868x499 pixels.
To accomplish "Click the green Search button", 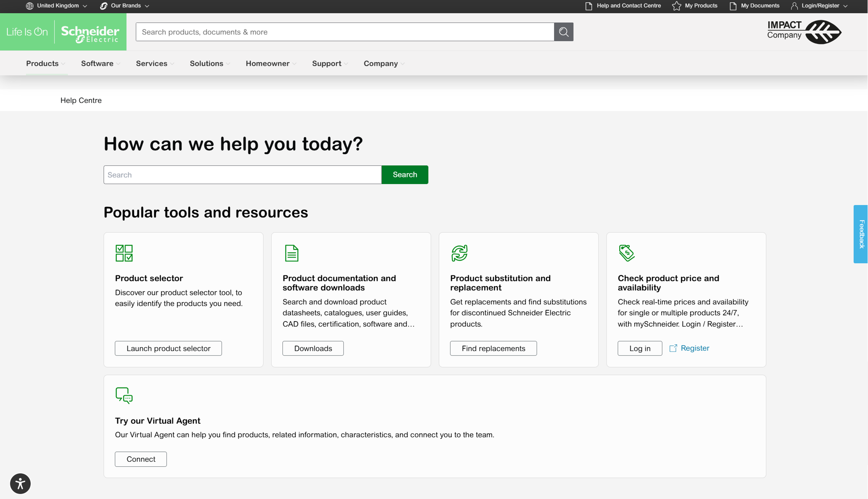I will pos(405,175).
